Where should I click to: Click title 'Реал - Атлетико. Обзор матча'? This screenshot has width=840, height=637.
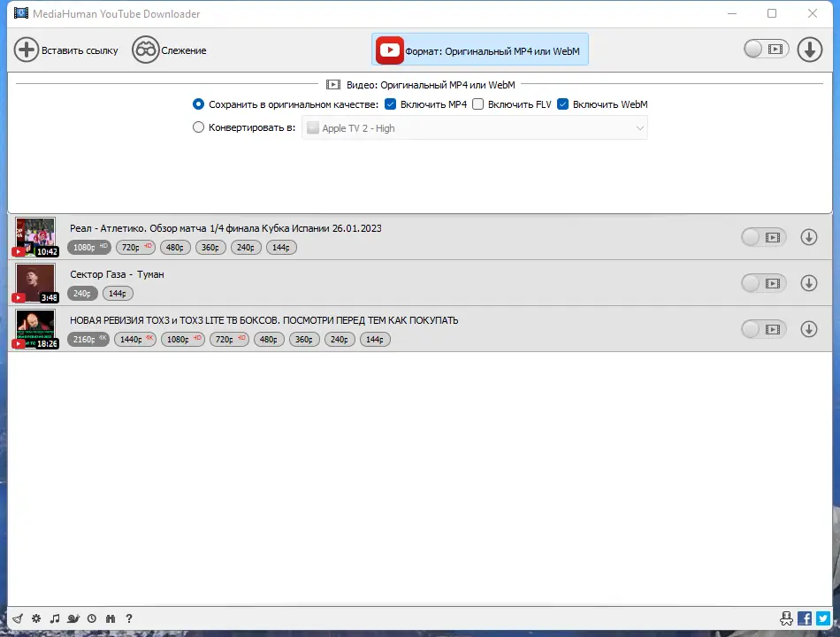(225, 228)
